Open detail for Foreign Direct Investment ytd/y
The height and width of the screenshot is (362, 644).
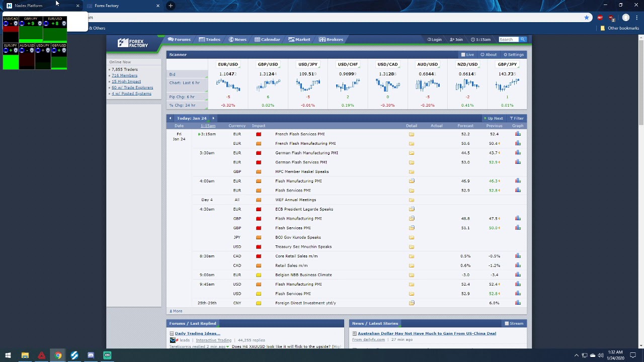(x=412, y=303)
